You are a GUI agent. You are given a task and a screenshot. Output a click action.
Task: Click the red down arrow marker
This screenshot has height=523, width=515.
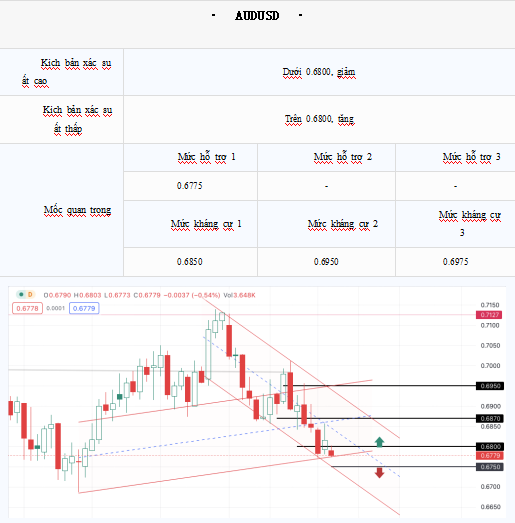379,473
